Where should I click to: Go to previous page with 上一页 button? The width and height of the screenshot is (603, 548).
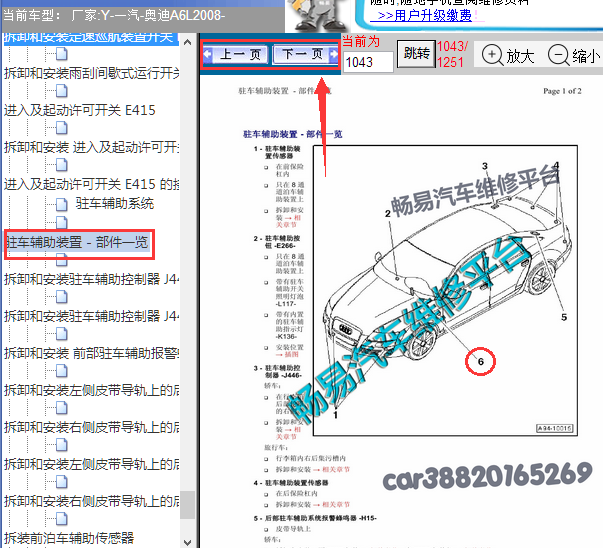[235, 54]
